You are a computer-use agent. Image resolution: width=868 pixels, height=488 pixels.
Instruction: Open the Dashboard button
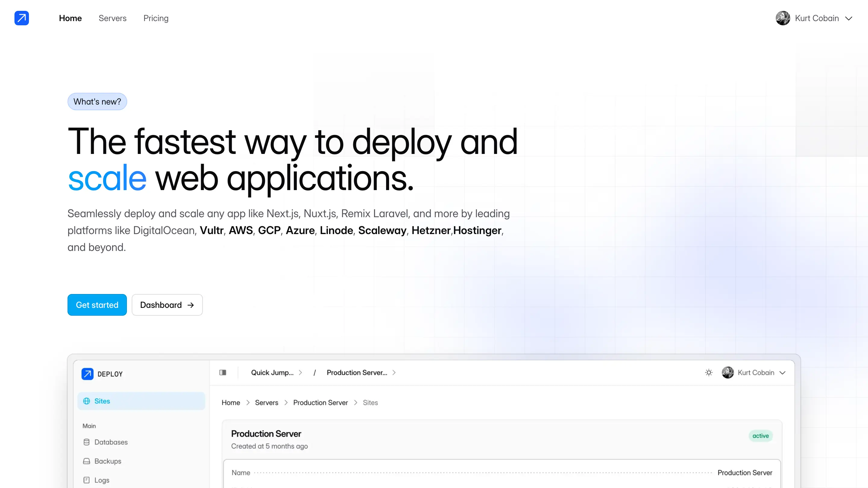(167, 305)
